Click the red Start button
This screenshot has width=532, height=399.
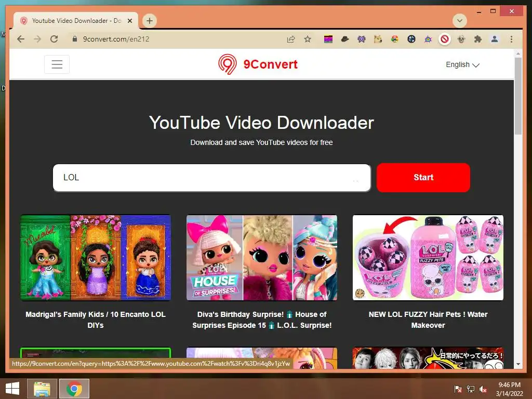423,178
